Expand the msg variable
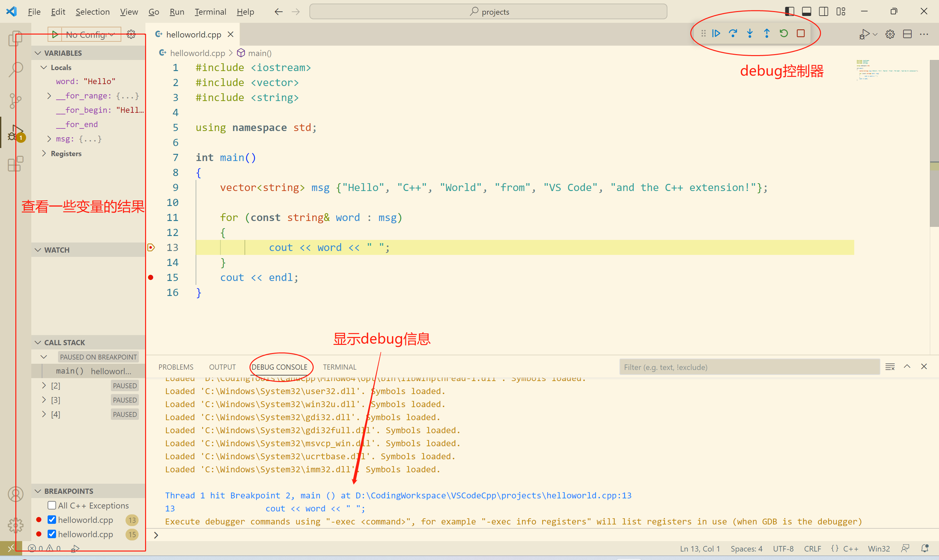The image size is (939, 560). 49,139
